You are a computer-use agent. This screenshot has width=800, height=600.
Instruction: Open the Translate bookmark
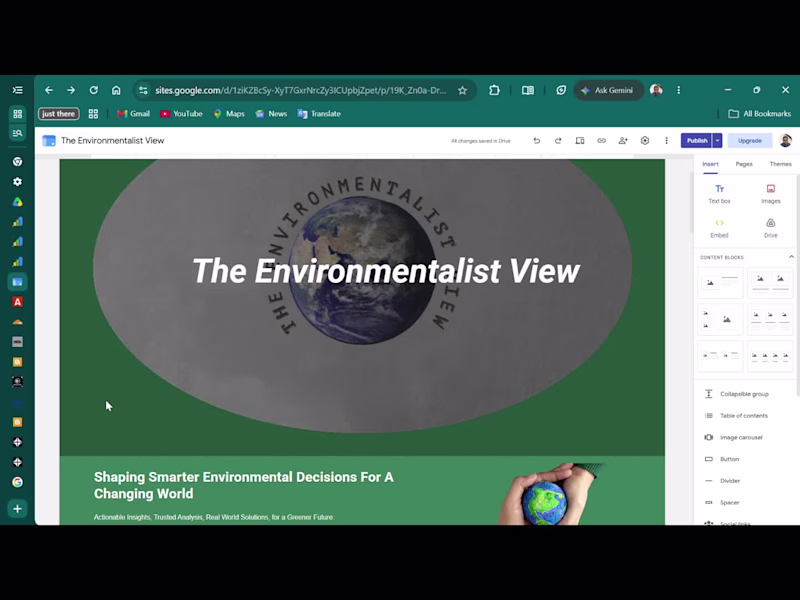(x=319, y=114)
